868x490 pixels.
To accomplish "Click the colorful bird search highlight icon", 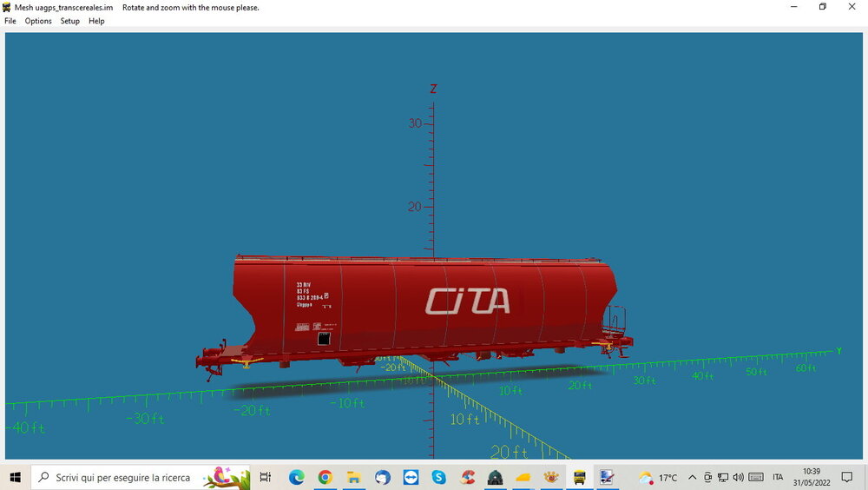I will pos(226,477).
